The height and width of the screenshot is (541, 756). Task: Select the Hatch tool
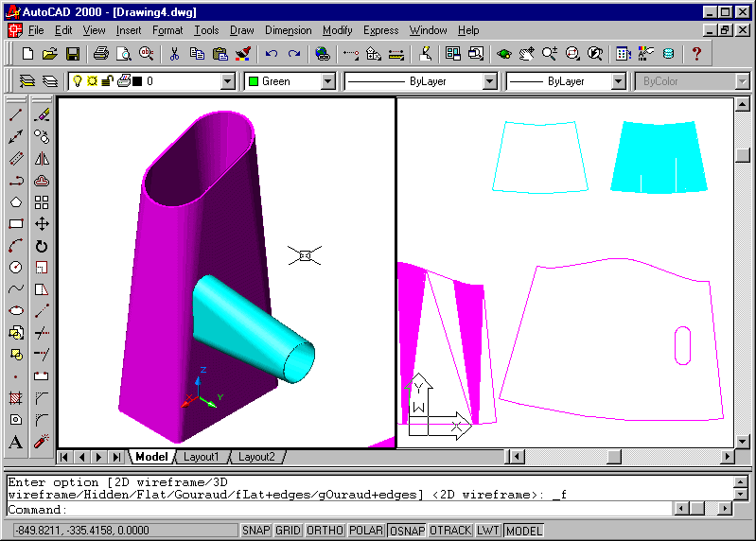click(x=16, y=398)
